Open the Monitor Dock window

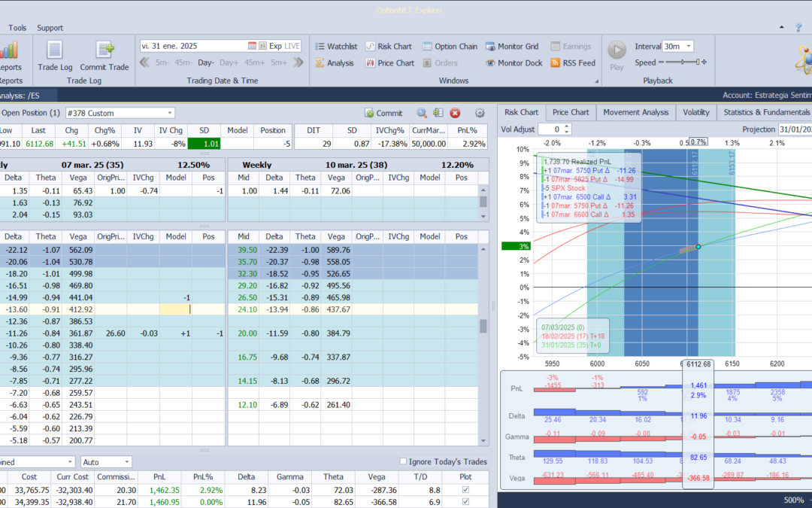coord(514,62)
